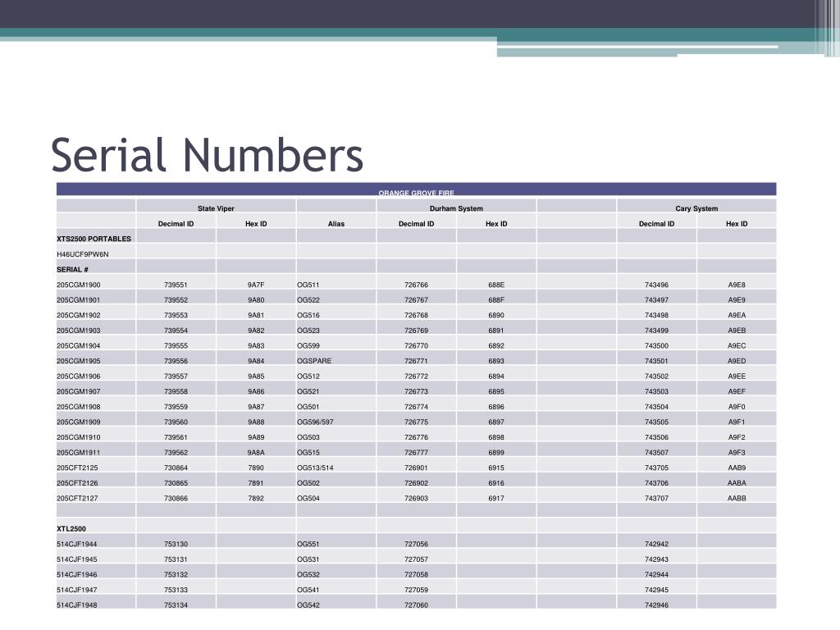Click serial 514CJF1945
The image size is (840, 630).
point(76,559)
